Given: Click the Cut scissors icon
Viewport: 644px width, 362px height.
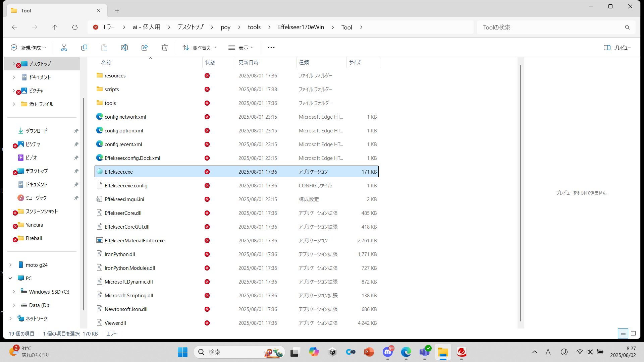Looking at the screenshot, I should [x=64, y=48].
